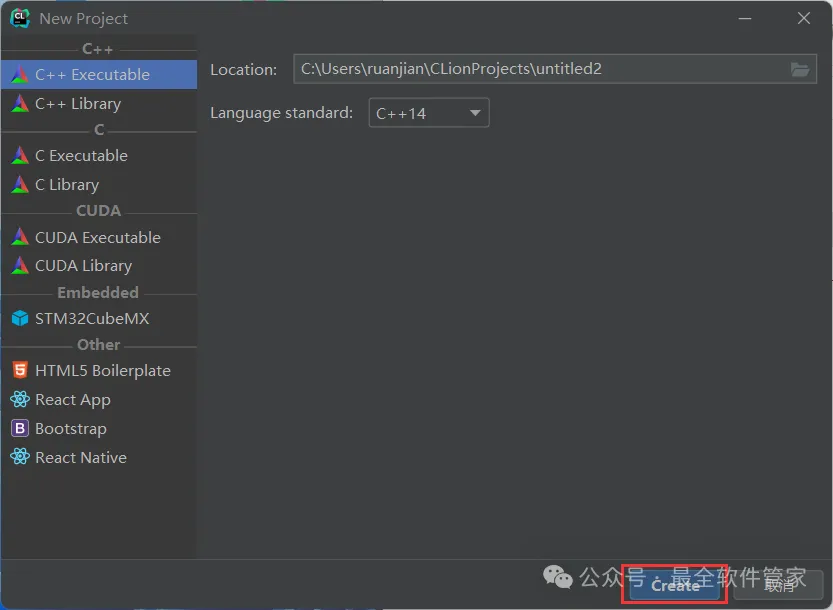
Task: Click the React App atom icon
Action: pos(20,399)
